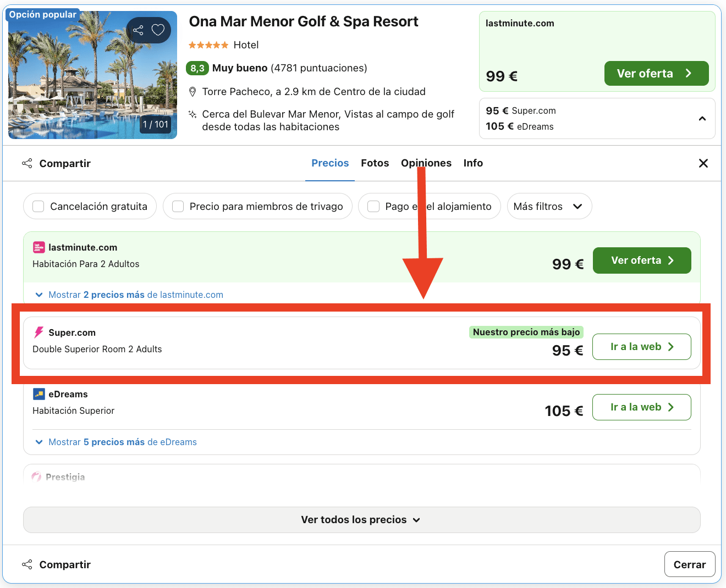Click the eDreams logo icon
The width and height of the screenshot is (726, 588).
coord(38,394)
